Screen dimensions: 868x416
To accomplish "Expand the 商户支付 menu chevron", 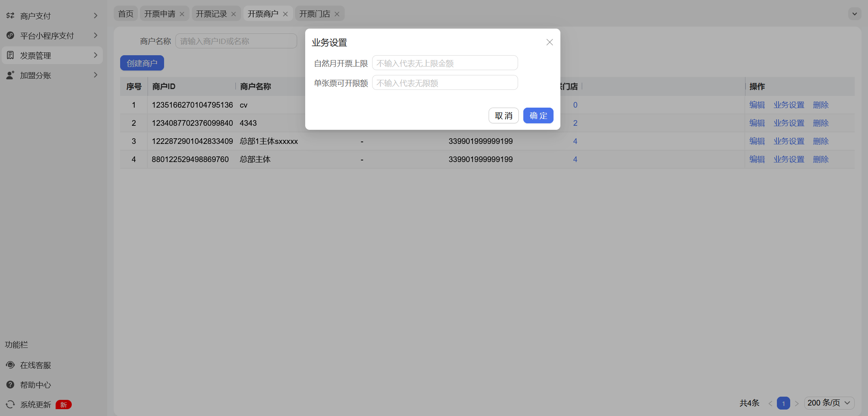I will [x=96, y=16].
